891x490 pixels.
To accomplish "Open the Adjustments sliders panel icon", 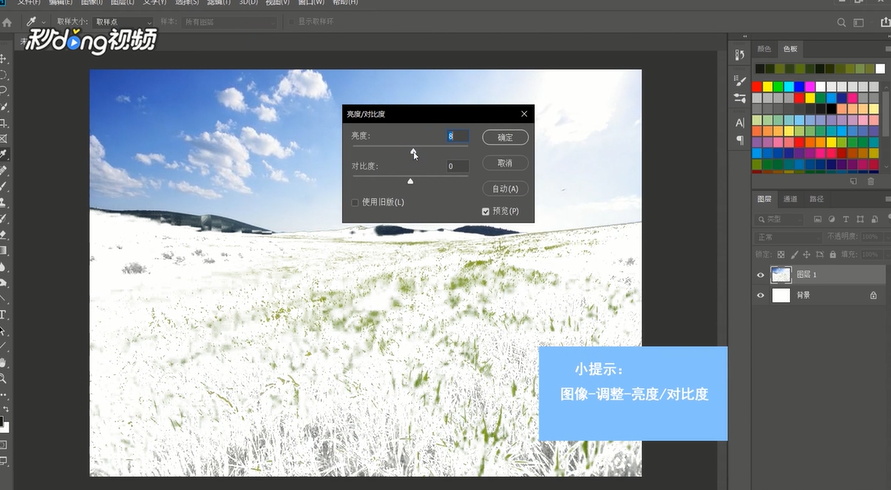I will pyautogui.click(x=739, y=98).
